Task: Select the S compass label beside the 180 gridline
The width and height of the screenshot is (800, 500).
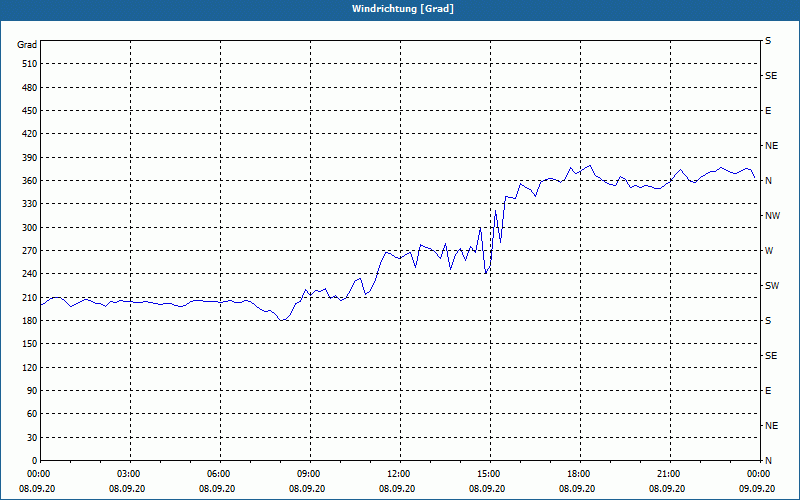Action: coord(768,321)
